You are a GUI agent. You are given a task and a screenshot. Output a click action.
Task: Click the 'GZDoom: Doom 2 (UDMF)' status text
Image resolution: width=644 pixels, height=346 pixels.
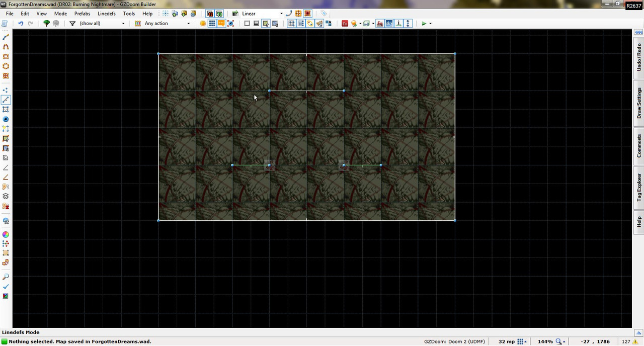click(x=454, y=341)
